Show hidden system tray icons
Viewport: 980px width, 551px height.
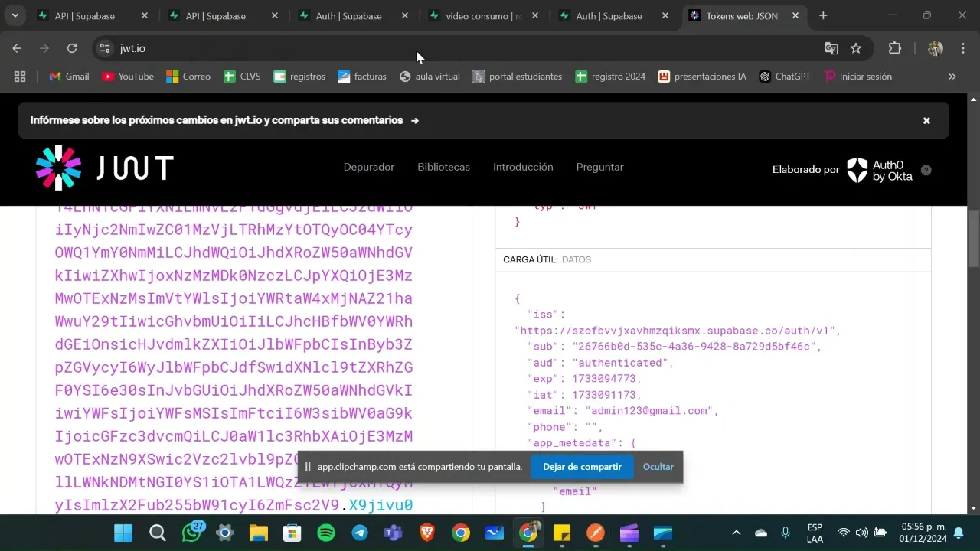(x=736, y=533)
